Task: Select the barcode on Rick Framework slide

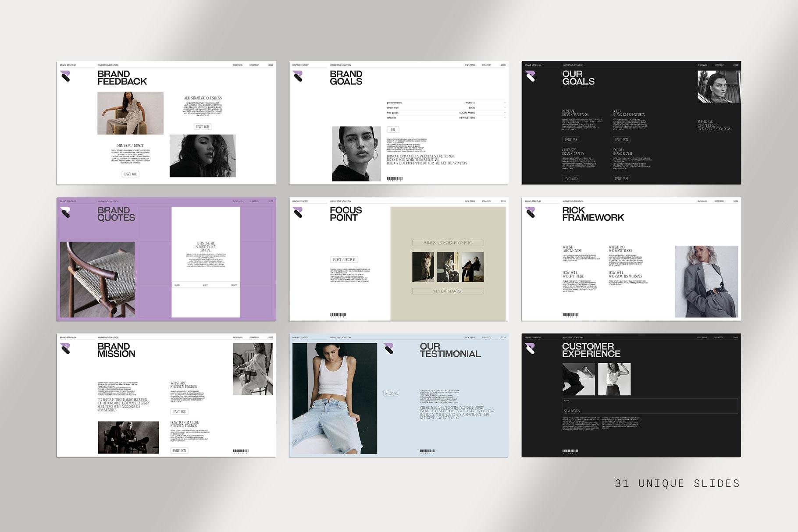Action: (570, 315)
